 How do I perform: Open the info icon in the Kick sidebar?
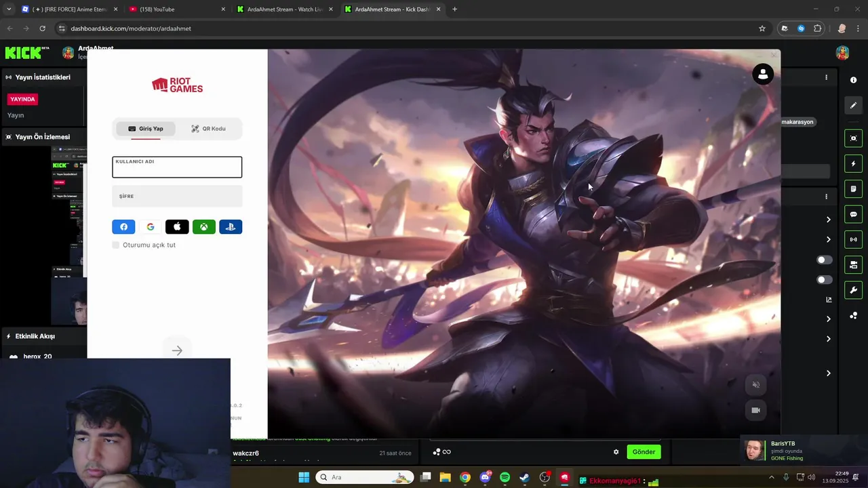click(853, 80)
